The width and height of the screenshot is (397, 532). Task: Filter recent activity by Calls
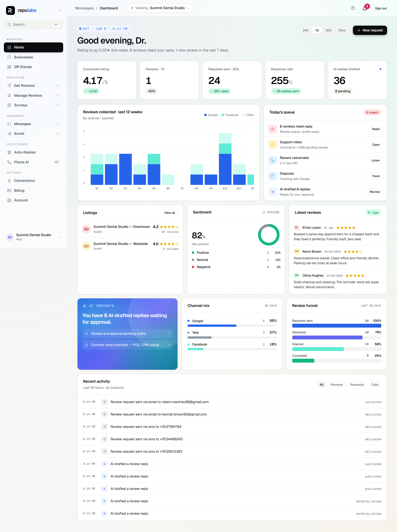pyautogui.click(x=374, y=384)
